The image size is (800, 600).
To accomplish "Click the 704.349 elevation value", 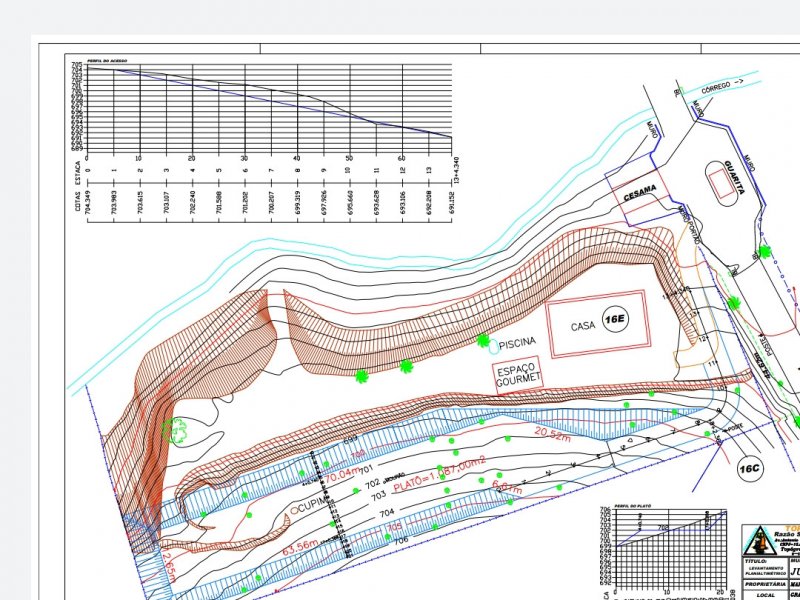I will point(87,203).
